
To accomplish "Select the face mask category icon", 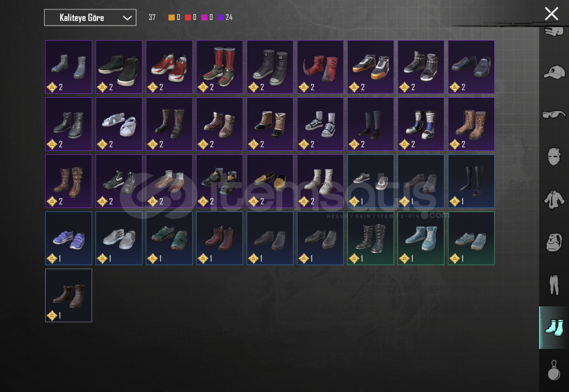I will (x=554, y=157).
